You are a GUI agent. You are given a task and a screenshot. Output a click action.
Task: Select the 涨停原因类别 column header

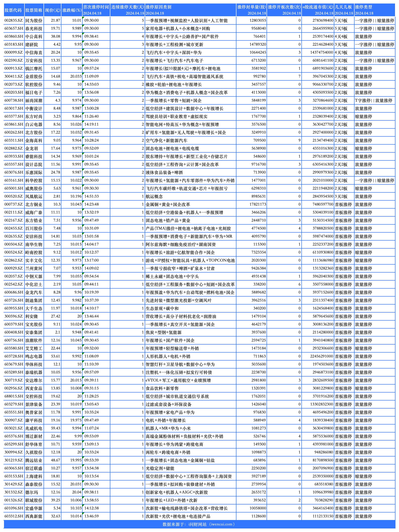coord(190,10)
